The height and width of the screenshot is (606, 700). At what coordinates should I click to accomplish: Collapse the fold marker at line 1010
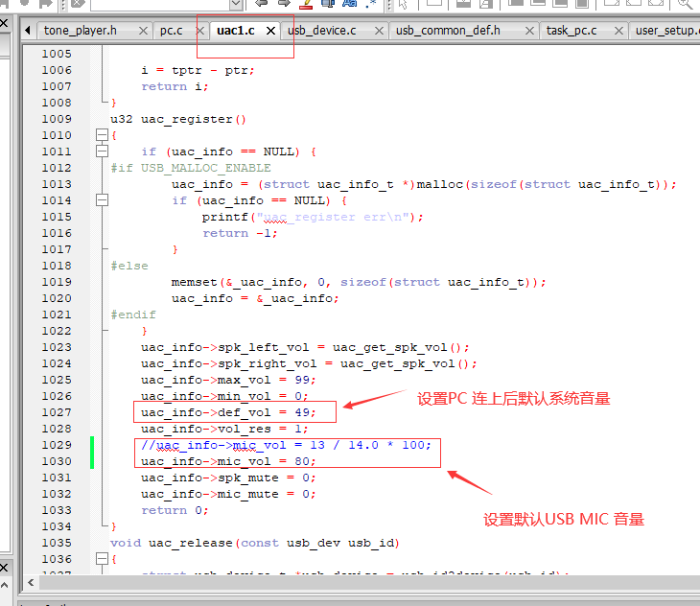[x=102, y=135]
